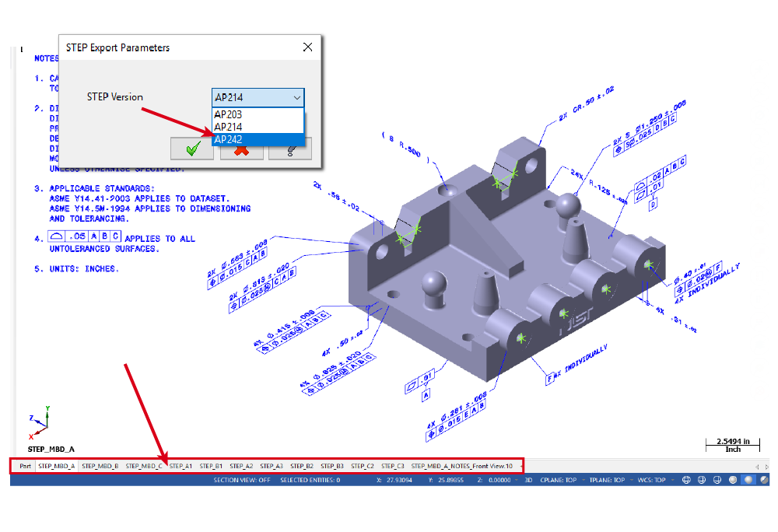The image size is (778, 532).
Task: Select the STEP_MBD_A view name label
Action: click(51, 450)
